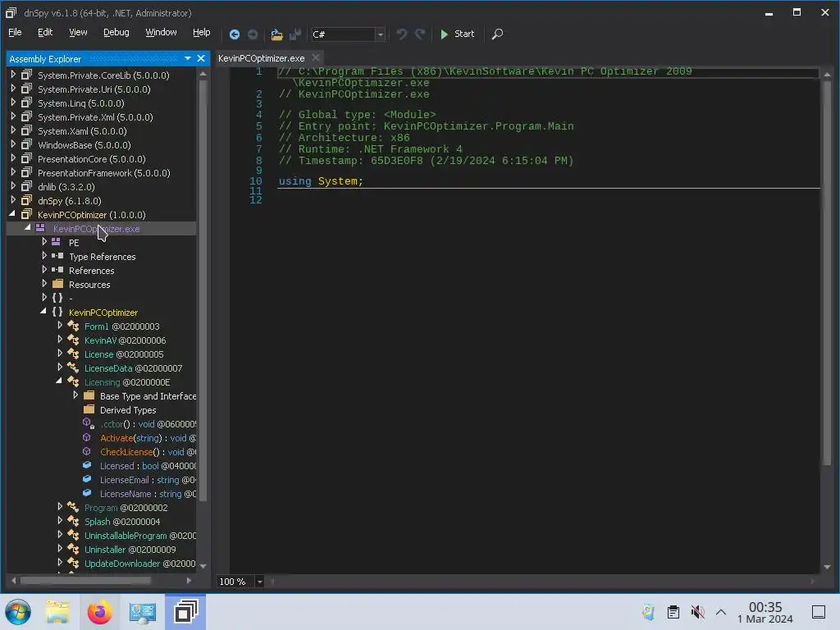Click the Search magnifier icon
Viewport: 840px width, 630px height.
click(x=497, y=34)
